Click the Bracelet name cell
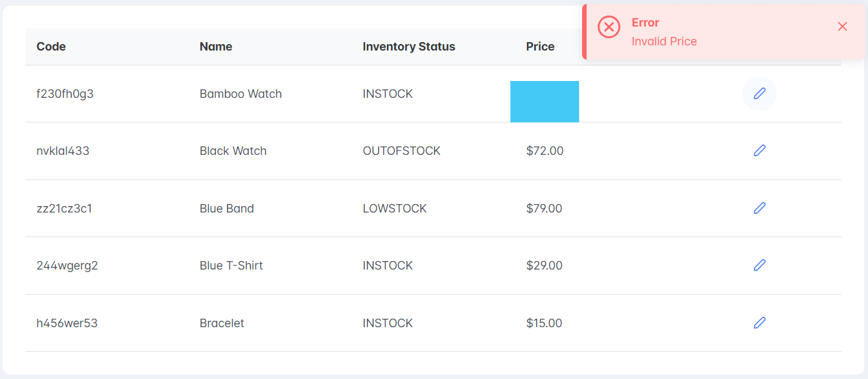 222,323
